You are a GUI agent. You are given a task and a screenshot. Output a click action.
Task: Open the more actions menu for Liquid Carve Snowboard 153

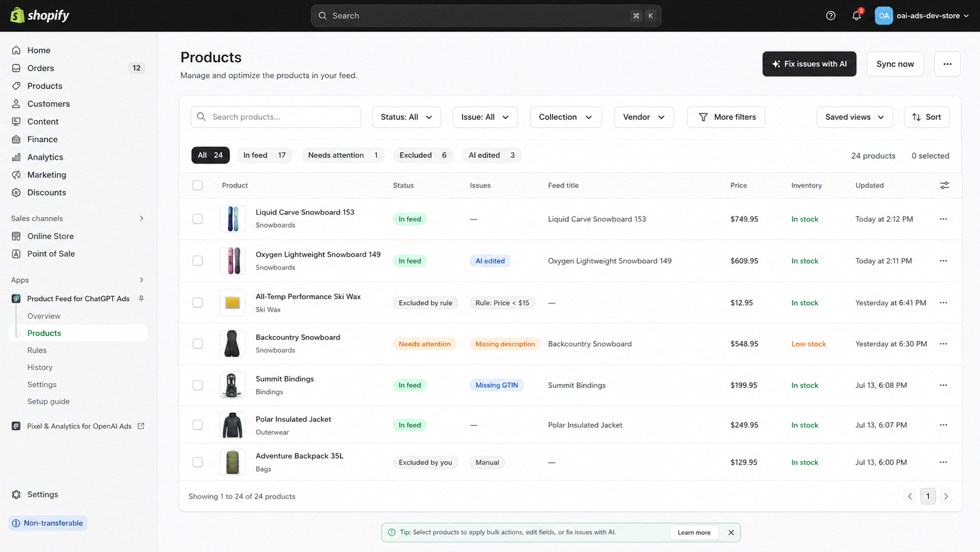click(943, 219)
